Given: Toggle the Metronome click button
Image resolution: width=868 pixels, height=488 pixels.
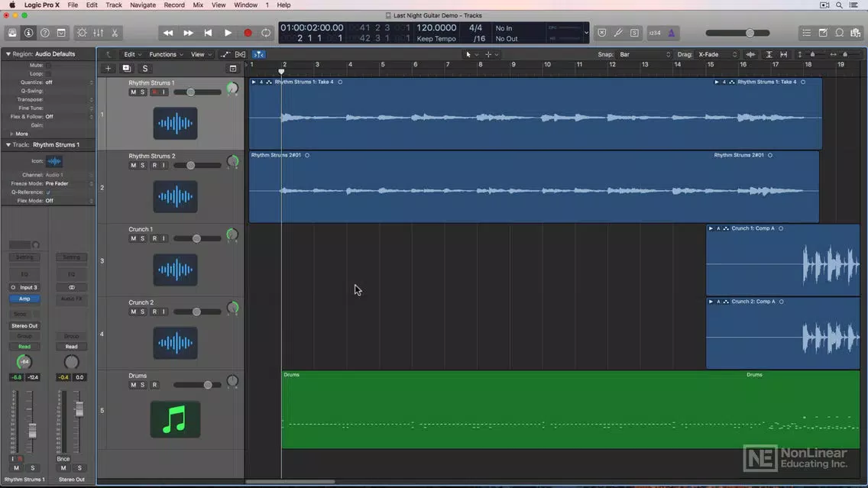Looking at the screenshot, I should point(672,33).
